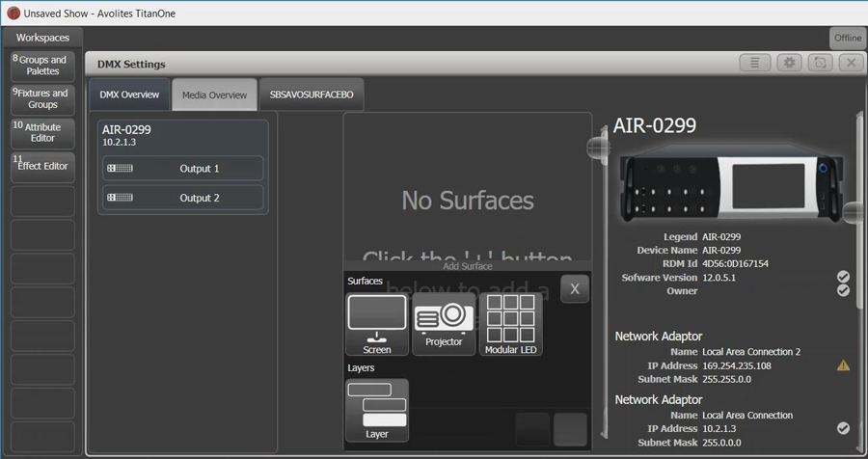Click the warning icon beside 169.254.235.108

pos(843,365)
